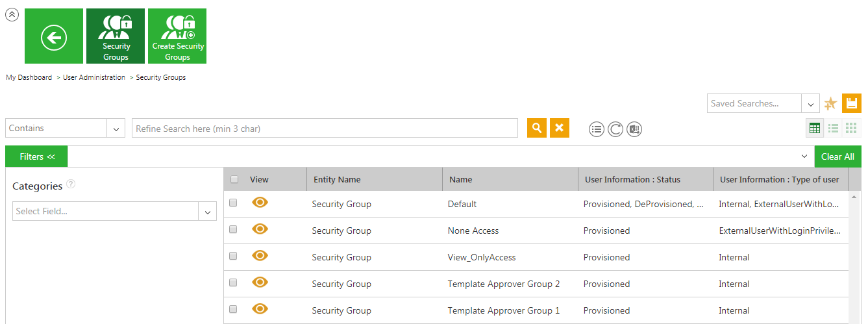Click the green back arrow tile
868x324 pixels.
[x=54, y=36]
